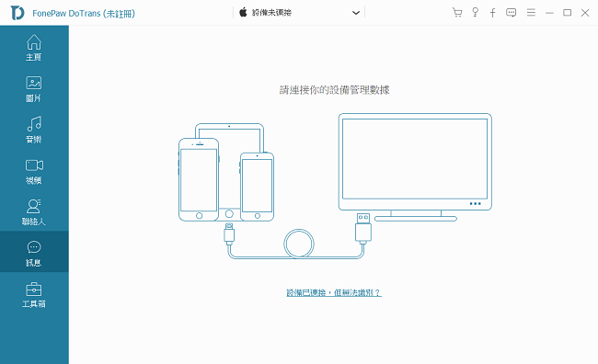Viewport: 598px width, 364px height.
Task: Open the 主頁 home section
Action: 34,48
